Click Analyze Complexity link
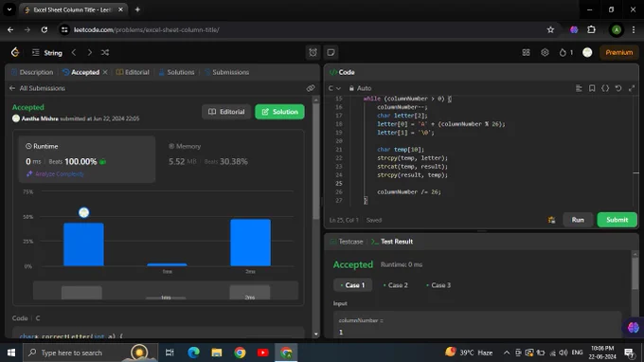Viewport: 644px width, 362px height. tap(55, 173)
